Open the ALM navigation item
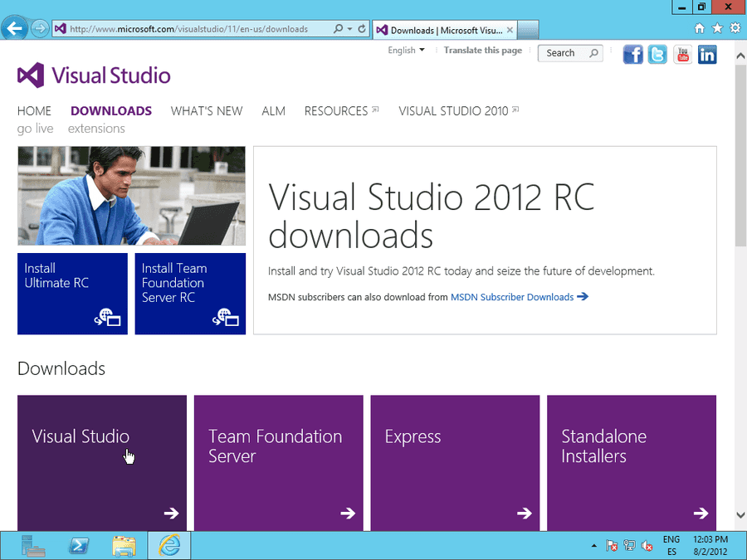 pyautogui.click(x=273, y=111)
